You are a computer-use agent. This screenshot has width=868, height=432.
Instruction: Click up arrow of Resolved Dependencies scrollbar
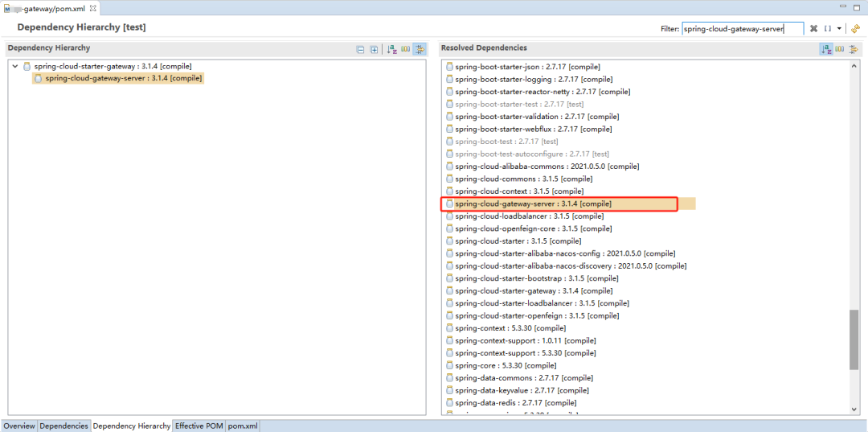click(854, 65)
